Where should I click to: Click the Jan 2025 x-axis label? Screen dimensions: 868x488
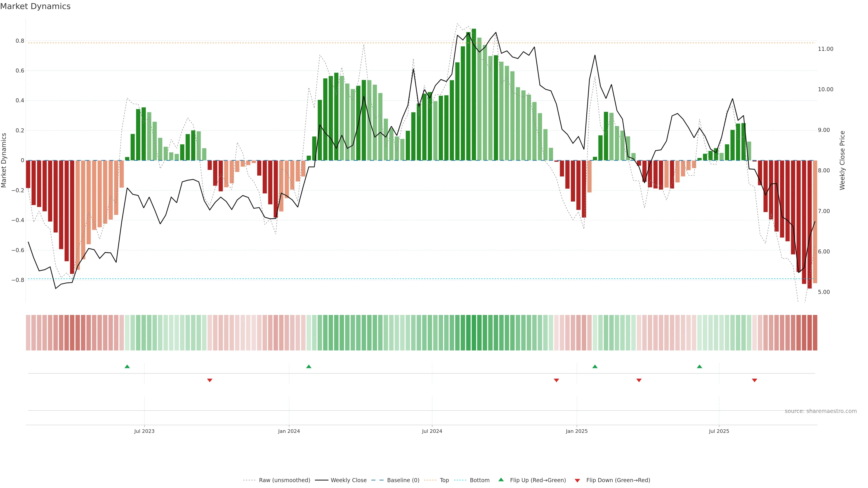pyautogui.click(x=577, y=431)
